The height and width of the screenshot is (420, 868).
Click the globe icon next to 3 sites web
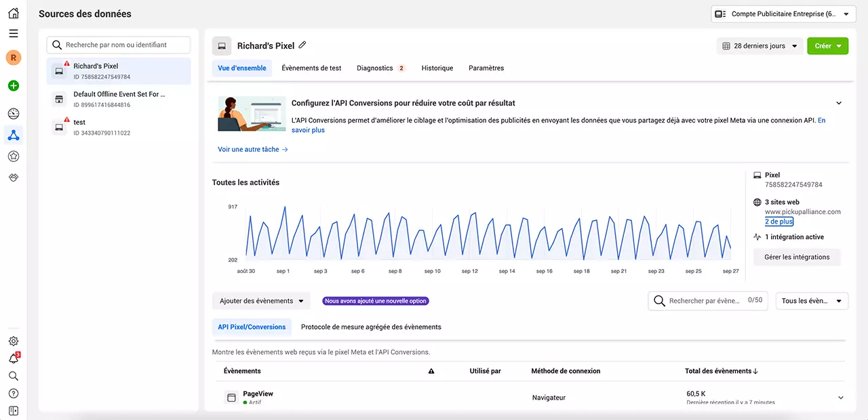tap(757, 203)
